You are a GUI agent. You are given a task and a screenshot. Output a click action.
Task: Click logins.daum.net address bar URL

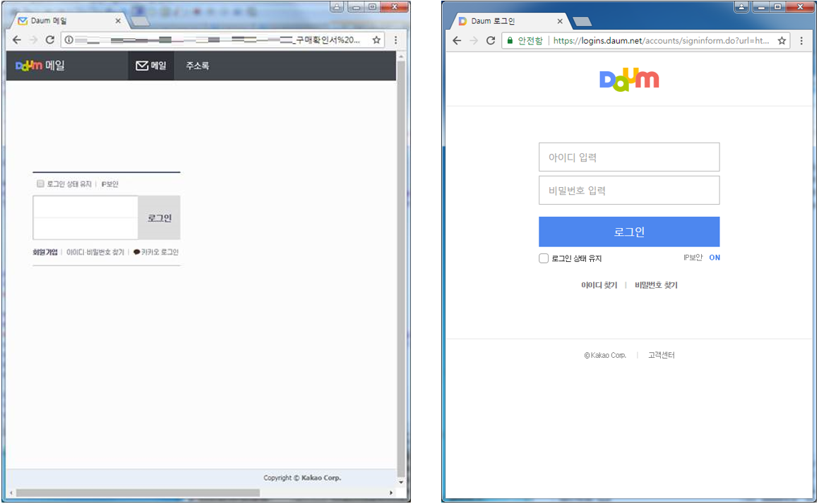pyautogui.click(x=661, y=40)
